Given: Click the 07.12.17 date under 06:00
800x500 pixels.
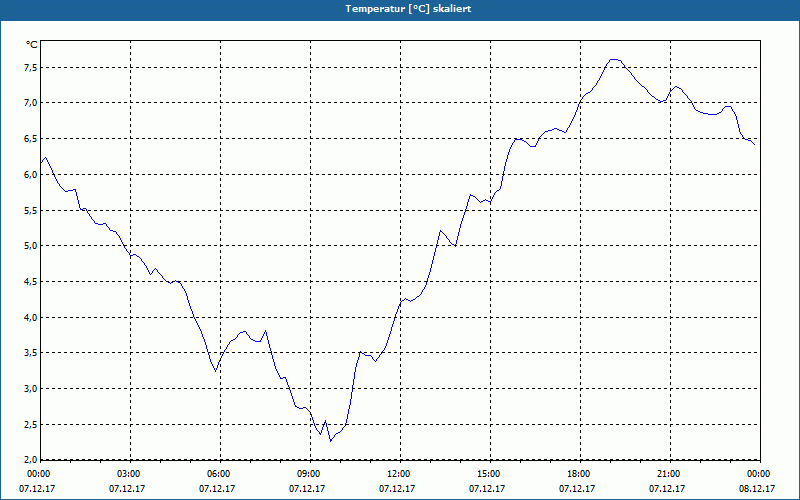Looking at the screenshot, I should pyautogui.click(x=217, y=489).
